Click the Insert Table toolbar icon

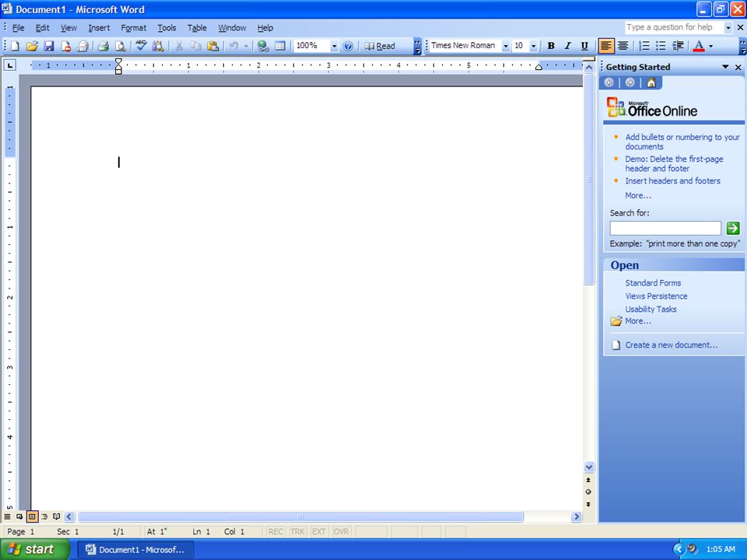click(x=280, y=46)
